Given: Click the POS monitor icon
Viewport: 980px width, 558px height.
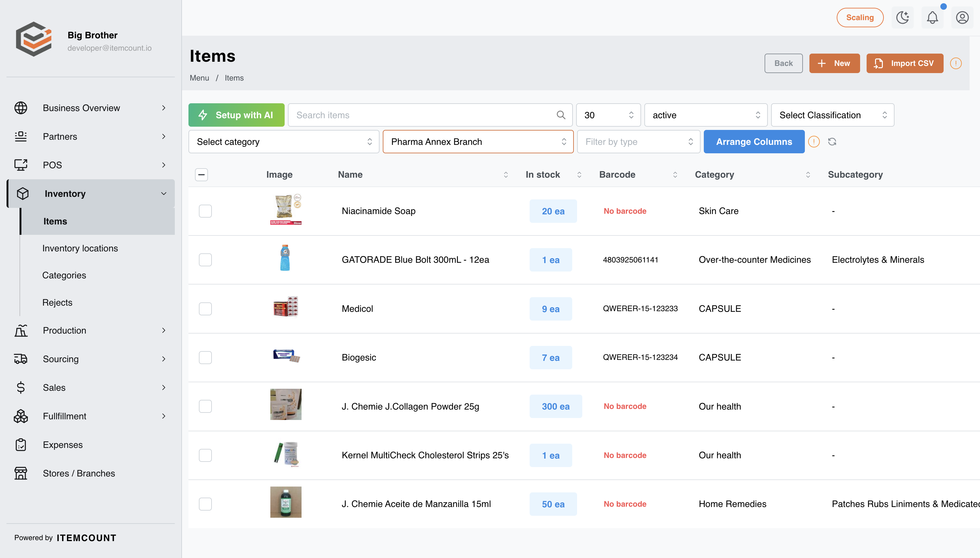Looking at the screenshot, I should [21, 165].
